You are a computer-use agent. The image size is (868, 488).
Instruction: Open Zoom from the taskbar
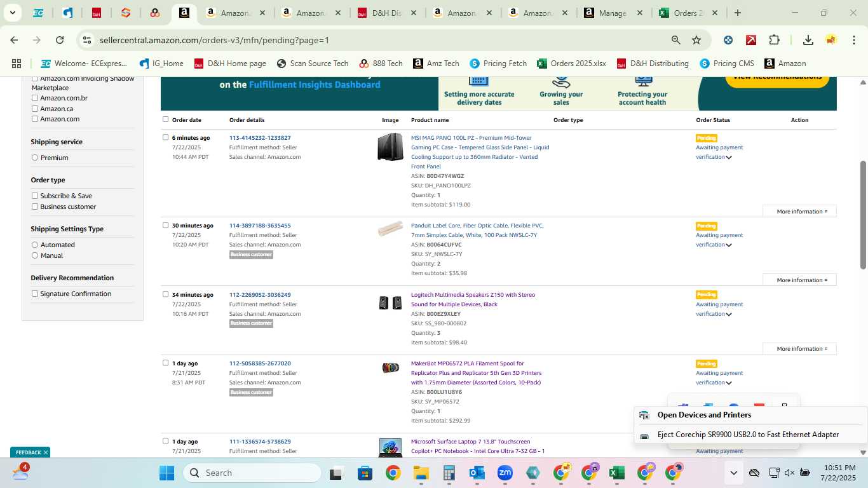[505, 473]
